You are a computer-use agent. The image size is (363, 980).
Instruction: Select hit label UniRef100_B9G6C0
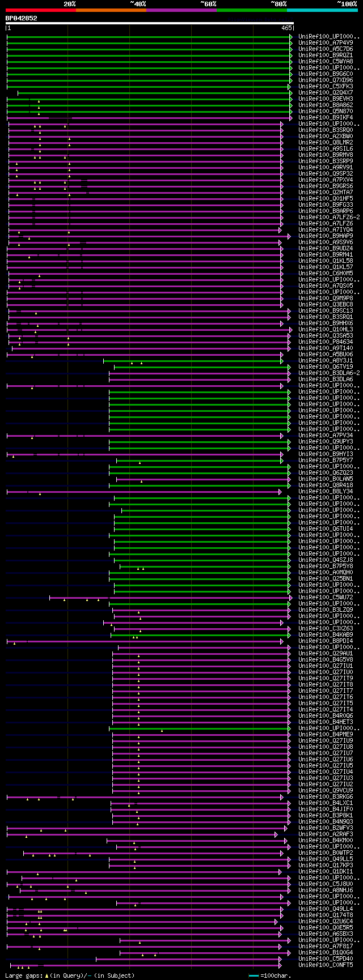tap(326, 74)
